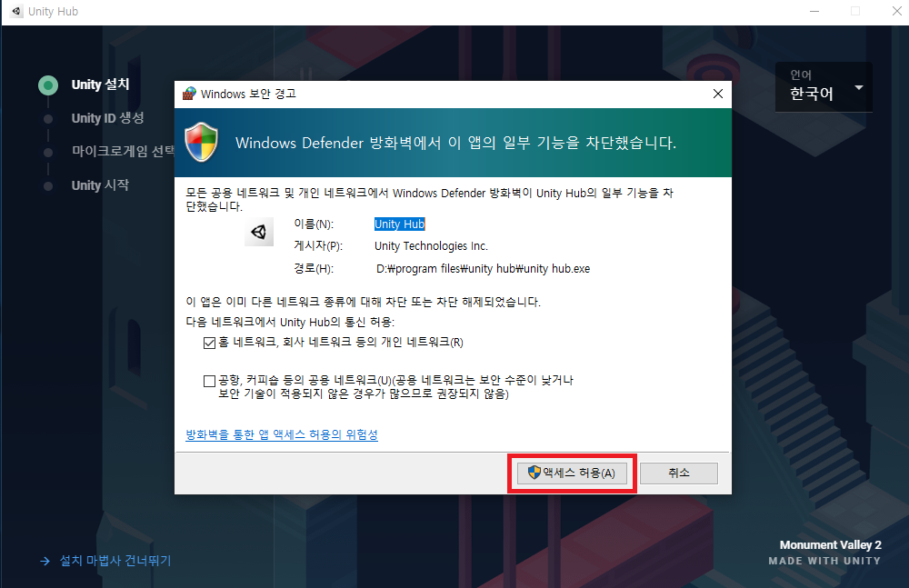Click the Unity app icon in the dialog

258,232
